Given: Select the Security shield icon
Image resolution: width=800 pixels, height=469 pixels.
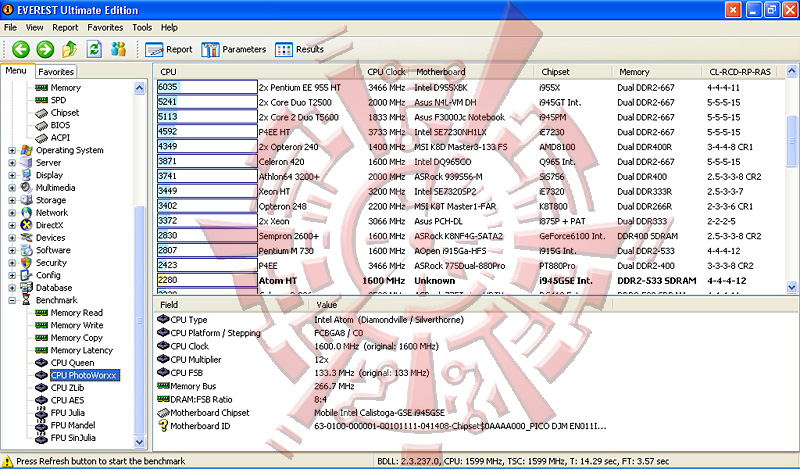Looking at the screenshot, I should [27, 263].
